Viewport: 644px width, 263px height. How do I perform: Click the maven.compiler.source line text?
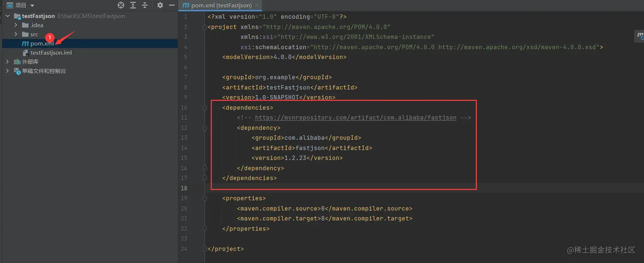pyautogui.click(x=325, y=208)
